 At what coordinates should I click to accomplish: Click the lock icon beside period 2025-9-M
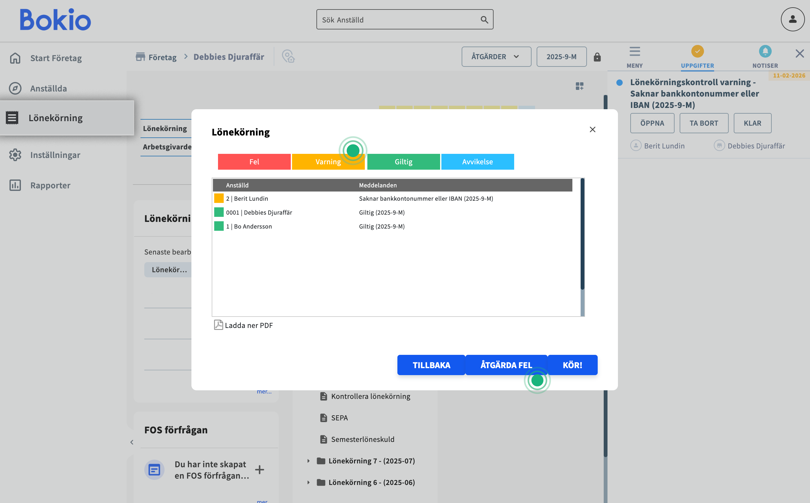click(597, 58)
